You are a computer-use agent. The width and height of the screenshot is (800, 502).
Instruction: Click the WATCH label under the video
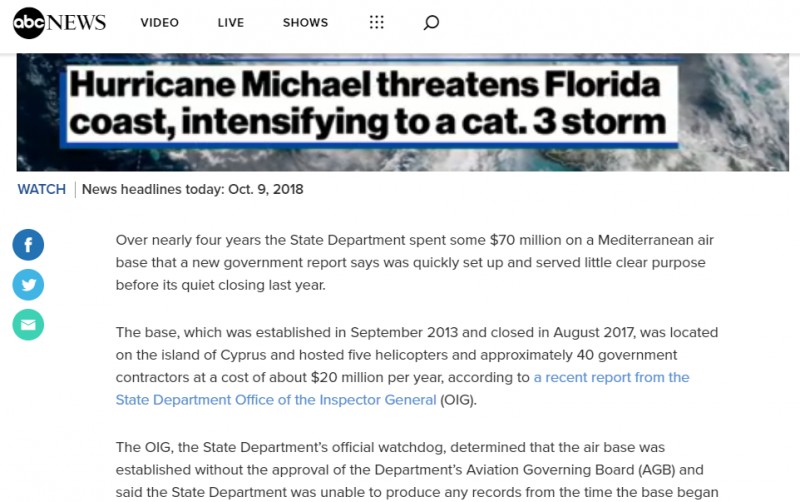click(42, 189)
